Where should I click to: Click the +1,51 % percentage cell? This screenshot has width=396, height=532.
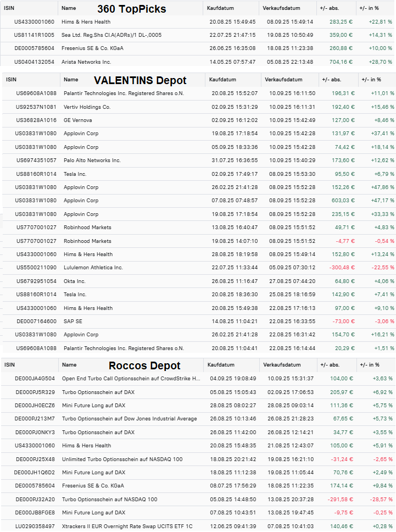pyautogui.click(x=384, y=348)
